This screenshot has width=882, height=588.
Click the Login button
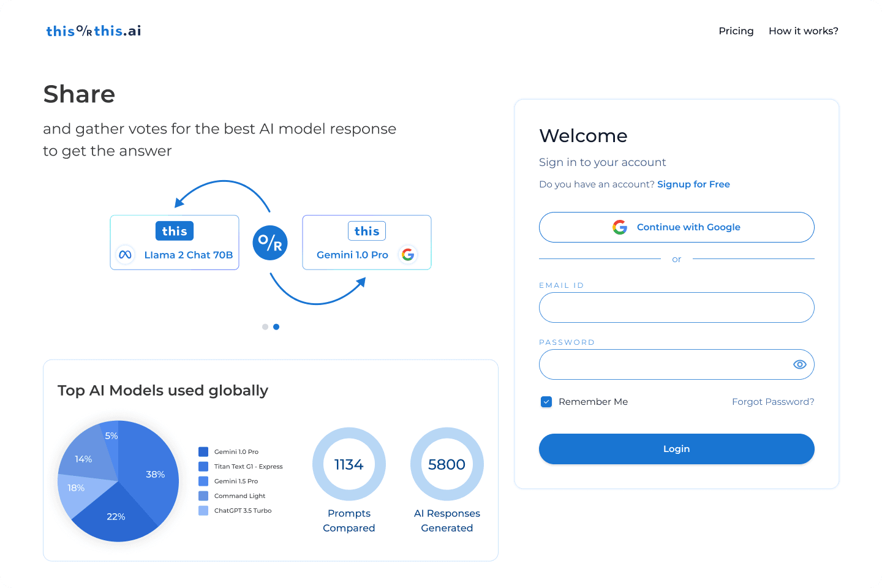click(x=677, y=449)
